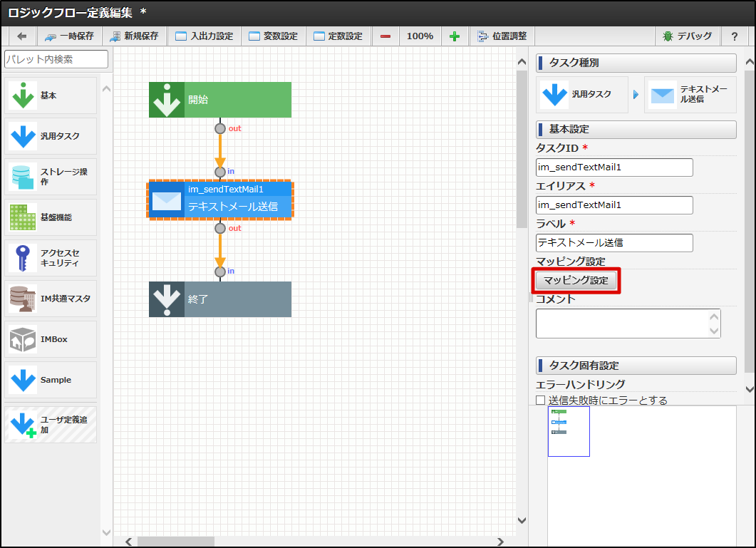
Task: Click the comment box scroll up arrow
Action: tap(714, 316)
